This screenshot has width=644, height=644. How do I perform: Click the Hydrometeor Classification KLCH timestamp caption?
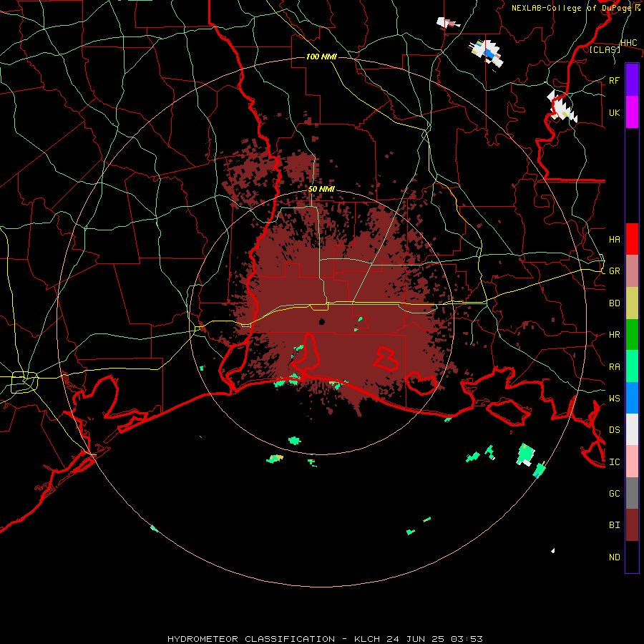pyautogui.click(x=325, y=639)
